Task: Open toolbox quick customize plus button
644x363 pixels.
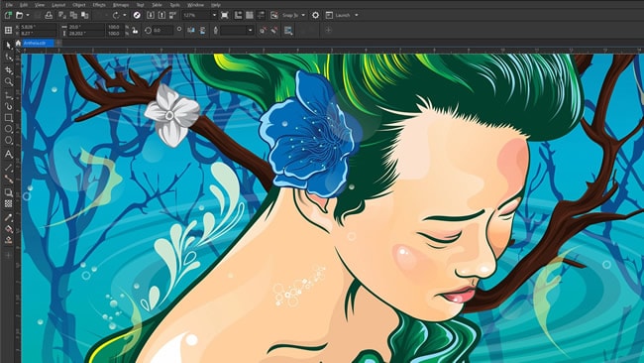Action: [8, 255]
